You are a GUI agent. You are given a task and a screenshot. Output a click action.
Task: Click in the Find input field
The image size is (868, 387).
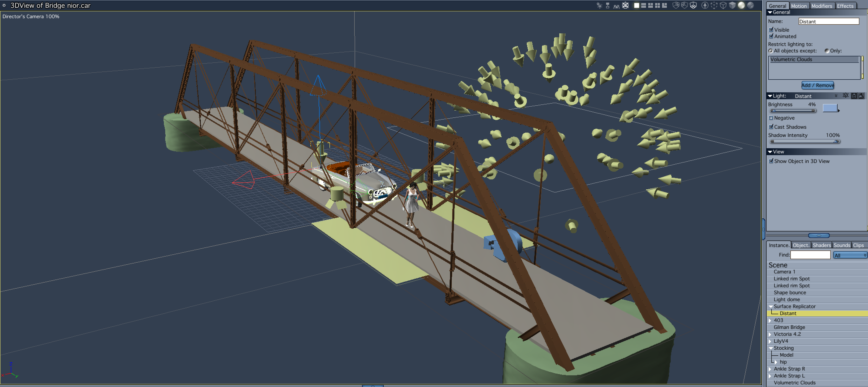point(810,255)
